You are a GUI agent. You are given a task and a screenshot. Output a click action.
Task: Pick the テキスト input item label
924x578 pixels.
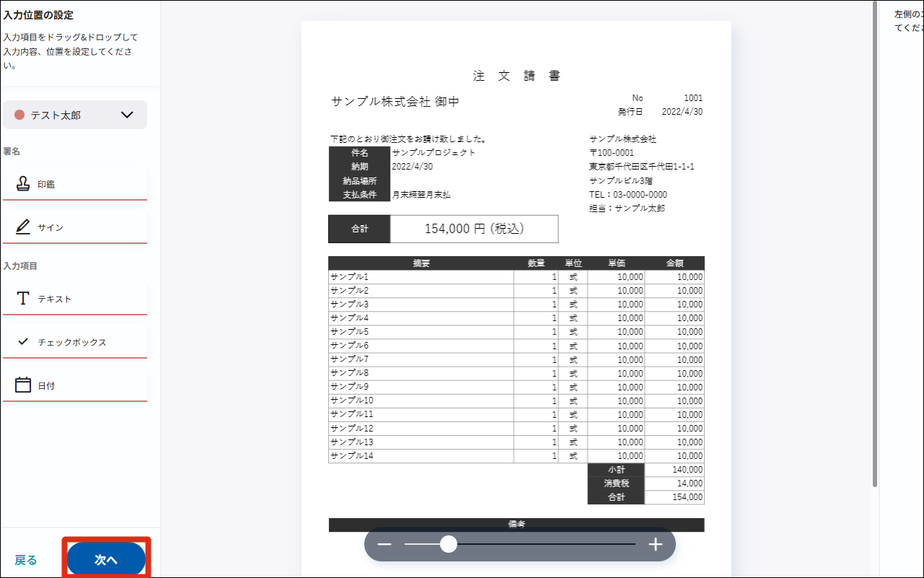[55, 299]
